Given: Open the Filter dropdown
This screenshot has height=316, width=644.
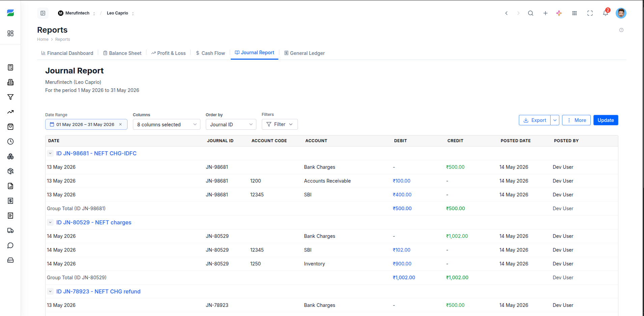Looking at the screenshot, I should pos(280,124).
